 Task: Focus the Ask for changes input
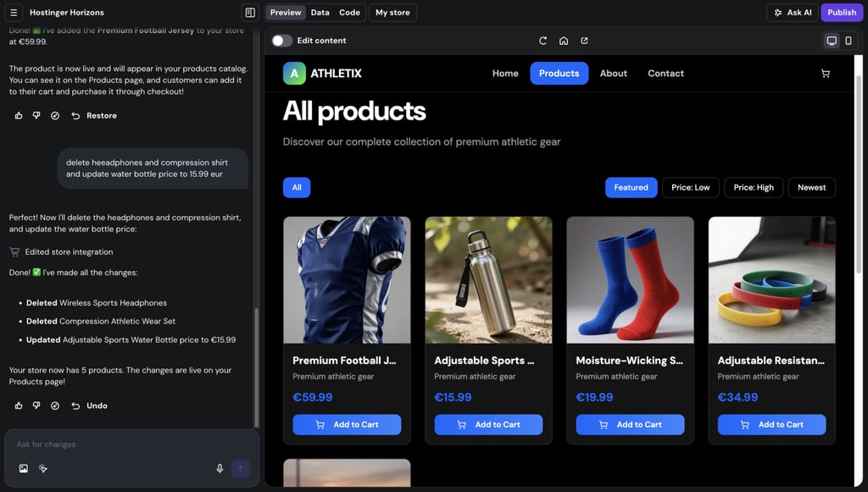[131, 445]
